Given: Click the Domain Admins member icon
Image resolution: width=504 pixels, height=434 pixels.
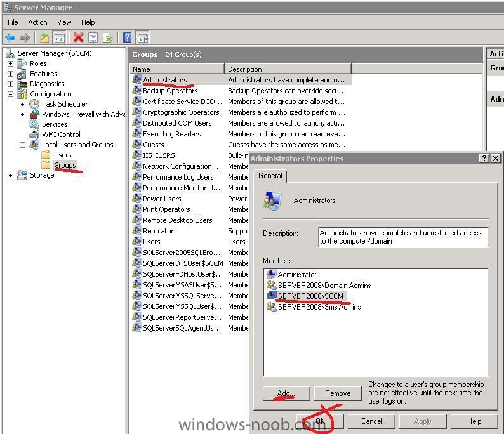Looking at the screenshot, I should click(x=272, y=285).
